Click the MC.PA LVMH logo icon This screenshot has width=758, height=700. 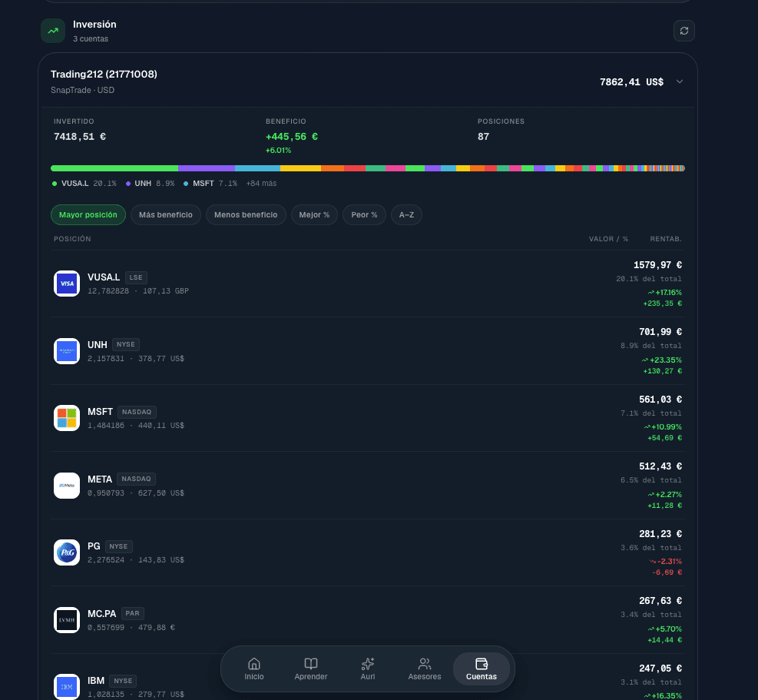tap(67, 620)
